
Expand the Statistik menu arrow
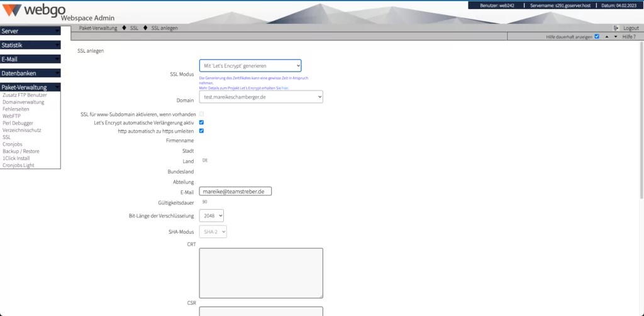[57, 45]
